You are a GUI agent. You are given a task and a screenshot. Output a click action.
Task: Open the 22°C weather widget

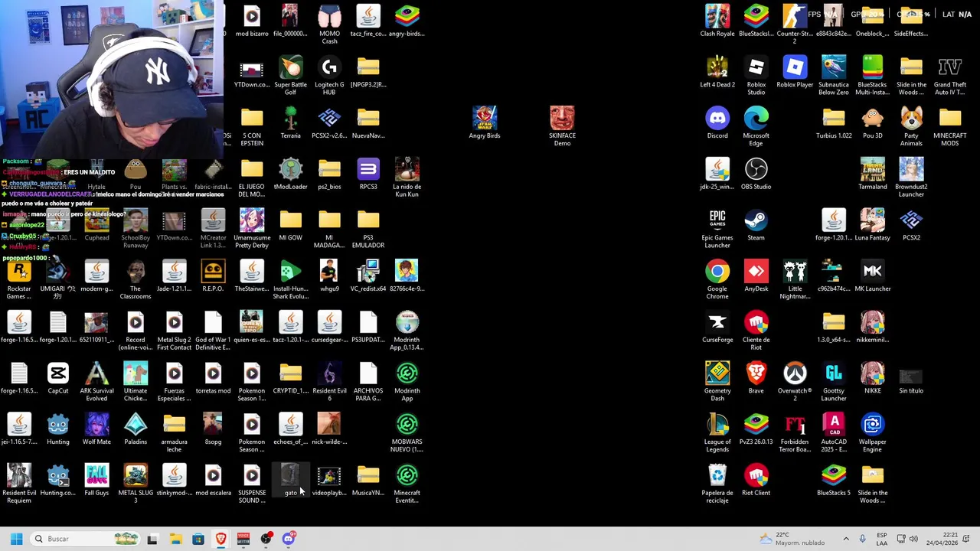[x=792, y=539]
